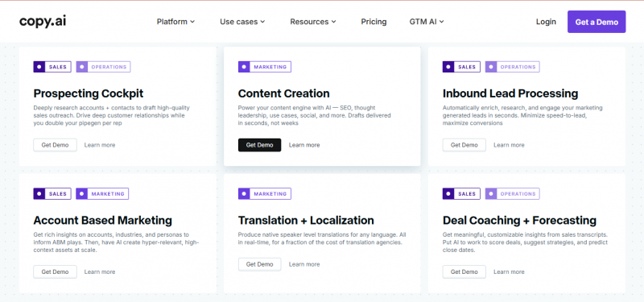This screenshot has width=644, height=302.
Task: Get Demo for Account Based Marketing
Action: (x=55, y=271)
